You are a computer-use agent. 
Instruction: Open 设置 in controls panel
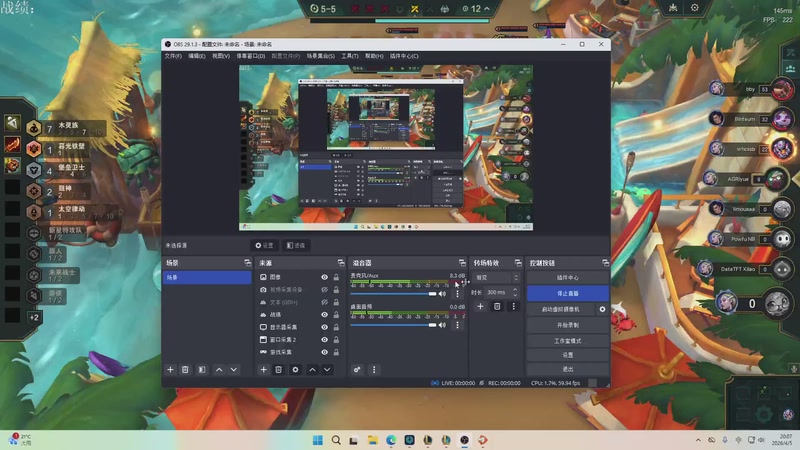pos(568,355)
